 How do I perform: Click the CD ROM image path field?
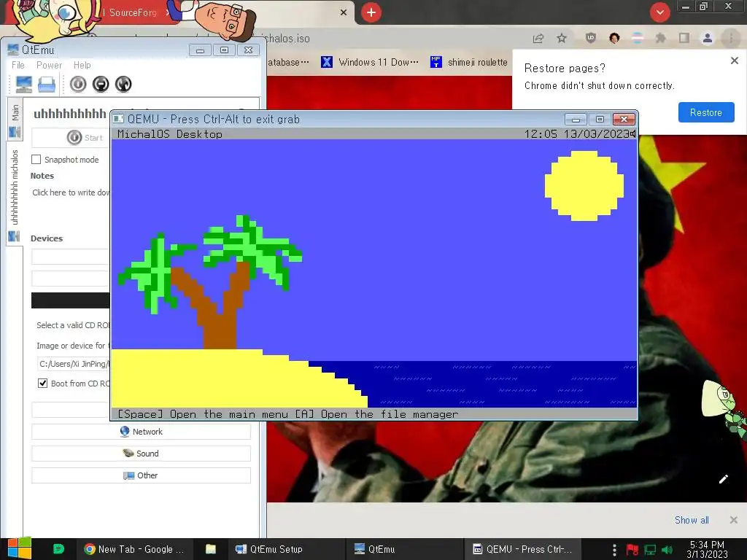(x=73, y=364)
